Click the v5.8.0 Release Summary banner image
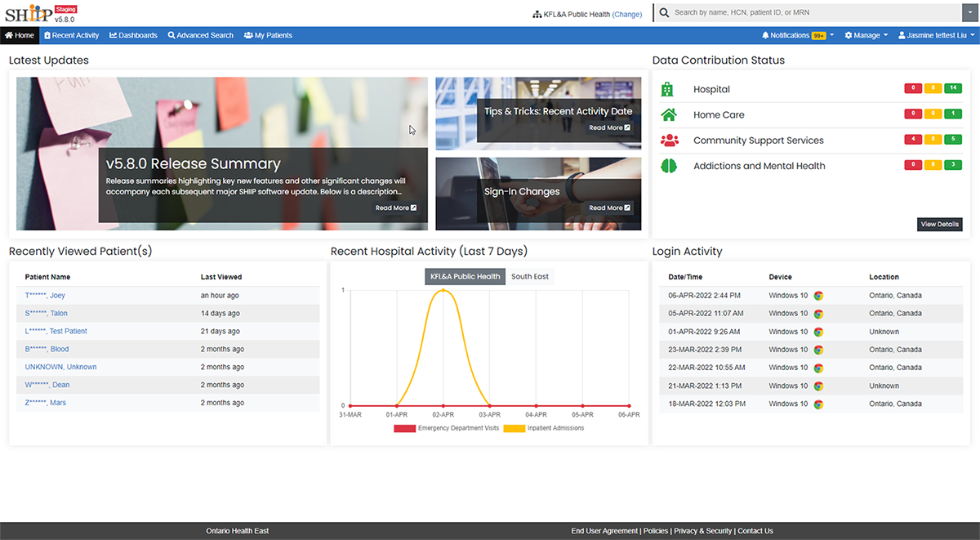This screenshot has height=540, width=980. (x=222, y=154)
